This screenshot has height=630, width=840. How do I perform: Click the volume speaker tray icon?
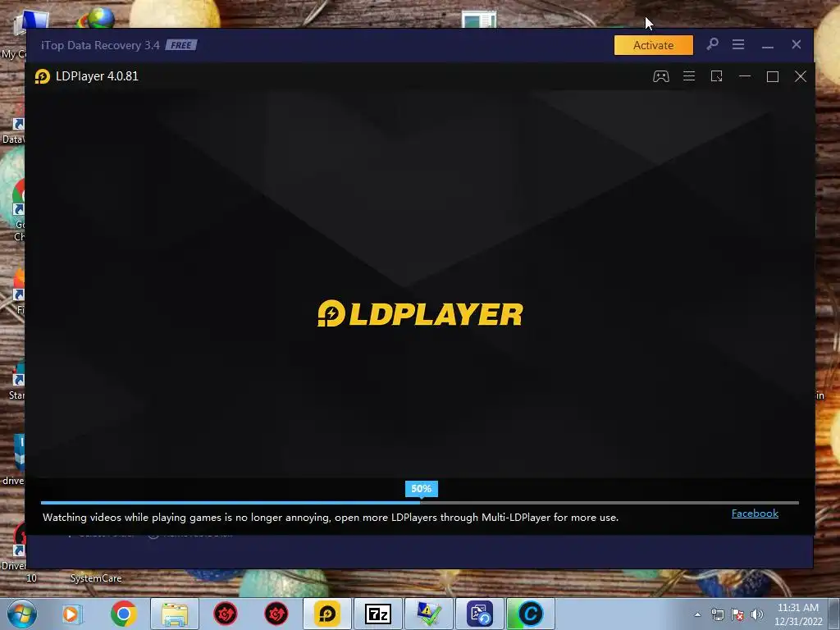(x=756, y=614)
